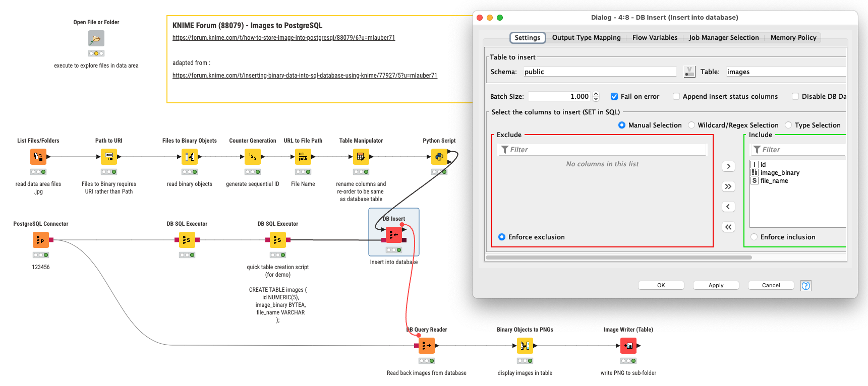Select the Image Writer (Table) node
Image resolution: width=868 pixels, height=386 pixels.
628,346
